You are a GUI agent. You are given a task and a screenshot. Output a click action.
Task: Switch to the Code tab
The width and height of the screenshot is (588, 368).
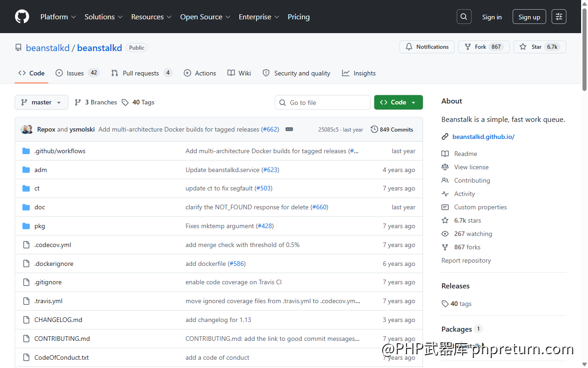coord(31,73)
